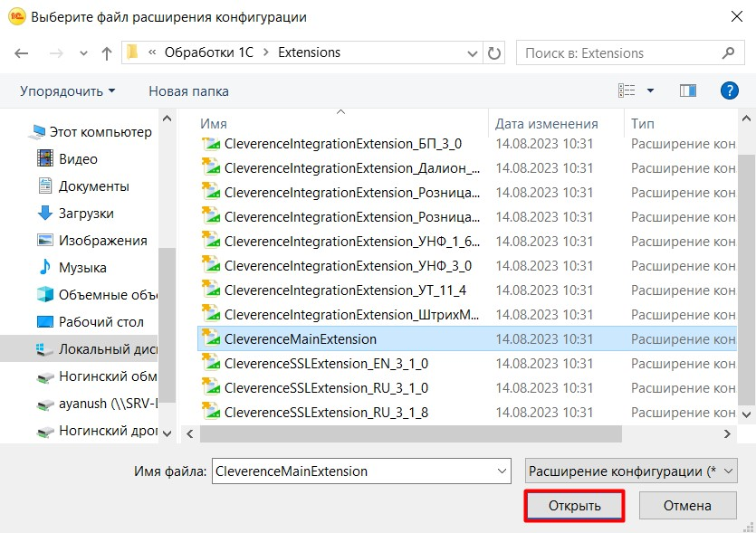Screen dimensions: 756x533
Task: Select Этот компьютер in navigation pane
Action: (91, 132)
